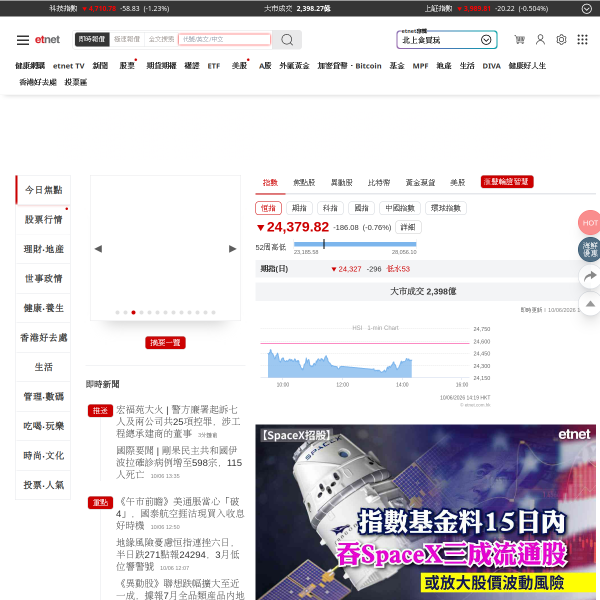Select 理財·地產 in the left sidebar
This screenshot has width=600, height=600.
43,249
